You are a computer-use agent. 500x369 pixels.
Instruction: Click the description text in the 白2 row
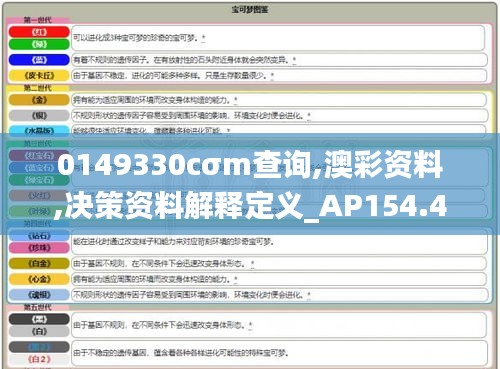click(181, 353)
